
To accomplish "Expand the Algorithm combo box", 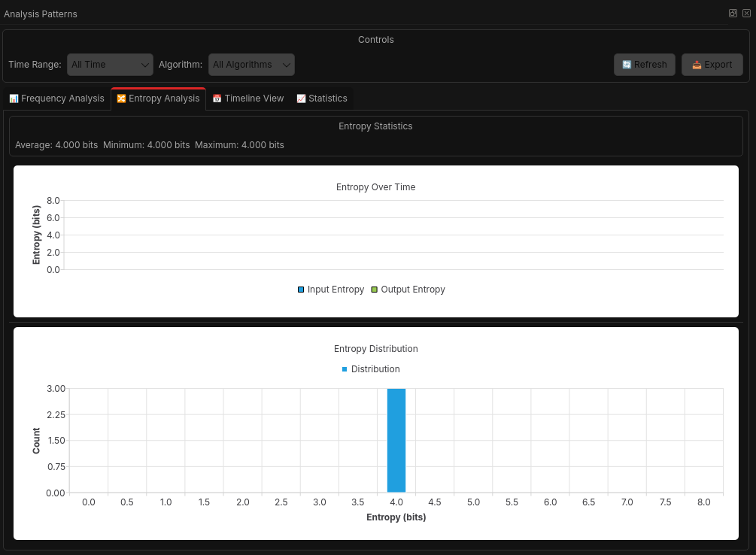I will (251, 65).
